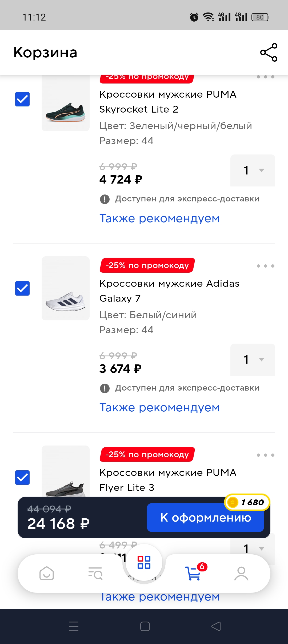288x644 pixels.
Task: Tap 'Также рекомендуем' link under Adidas Galaxy 7
Action: tap(159, 408)
